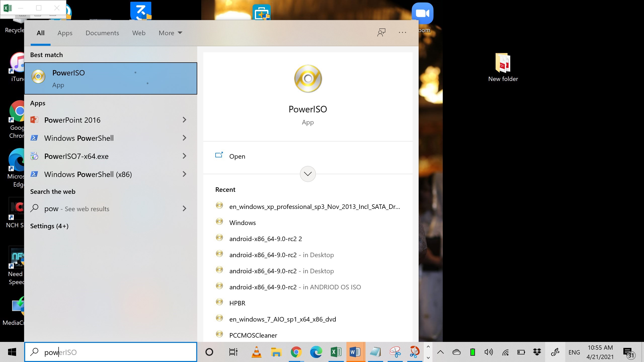Click the battery status tray icon
The image size is (644, 362).
tap(521, 352)
